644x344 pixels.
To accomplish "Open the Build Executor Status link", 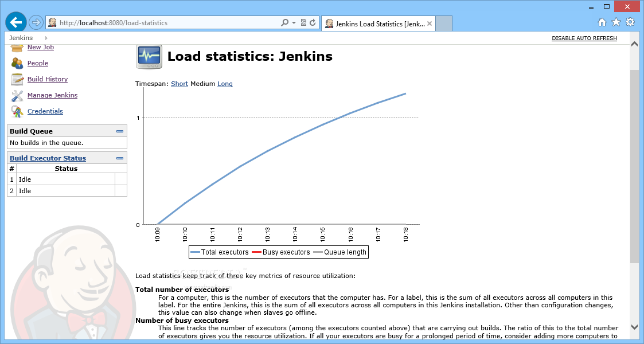I will coord(48,158).
